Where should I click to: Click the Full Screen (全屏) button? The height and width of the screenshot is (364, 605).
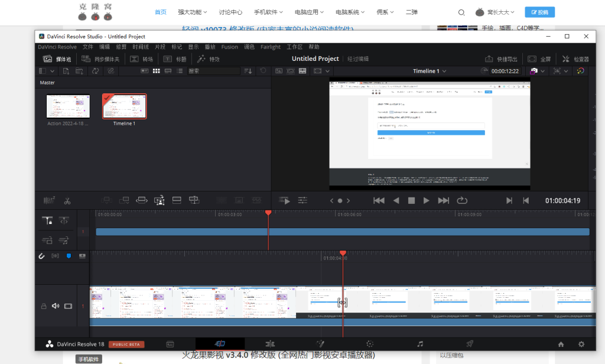pos(539,59)
